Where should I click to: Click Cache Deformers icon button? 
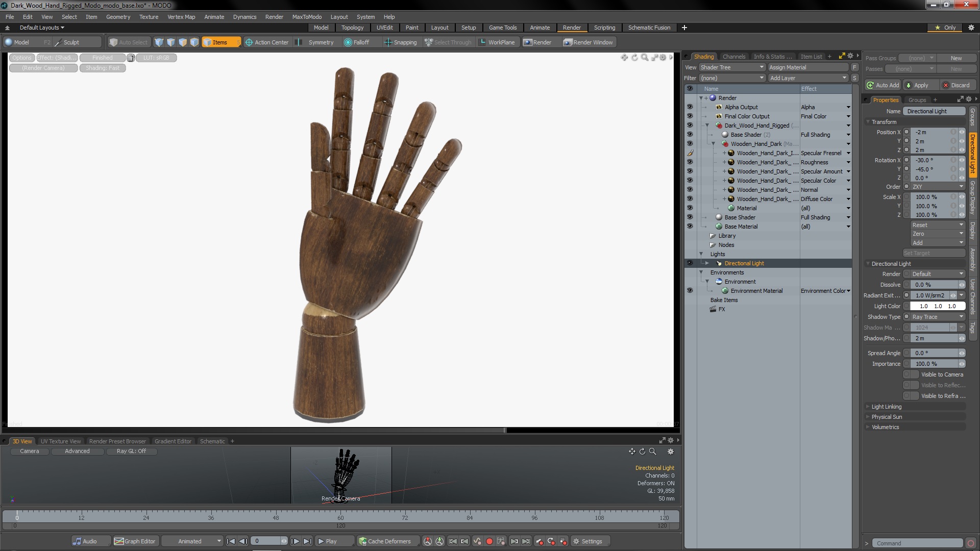[x=362, y=541]
